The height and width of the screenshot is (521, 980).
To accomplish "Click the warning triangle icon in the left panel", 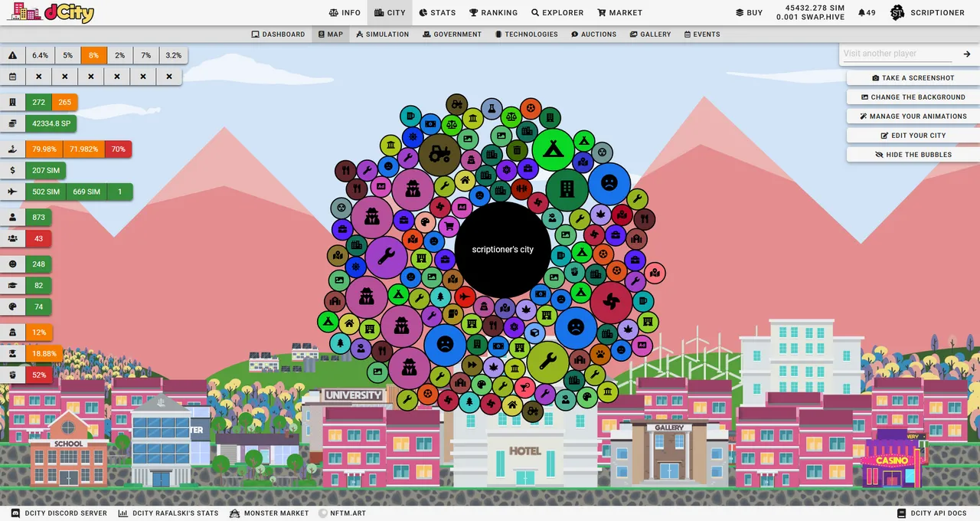I will [13, 55].
